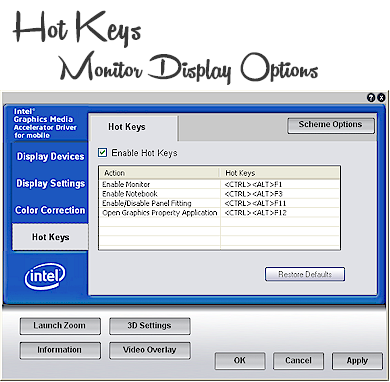Open the Color Correction section
The height and width of the screenshot is (382, 390).
[50, 210]
